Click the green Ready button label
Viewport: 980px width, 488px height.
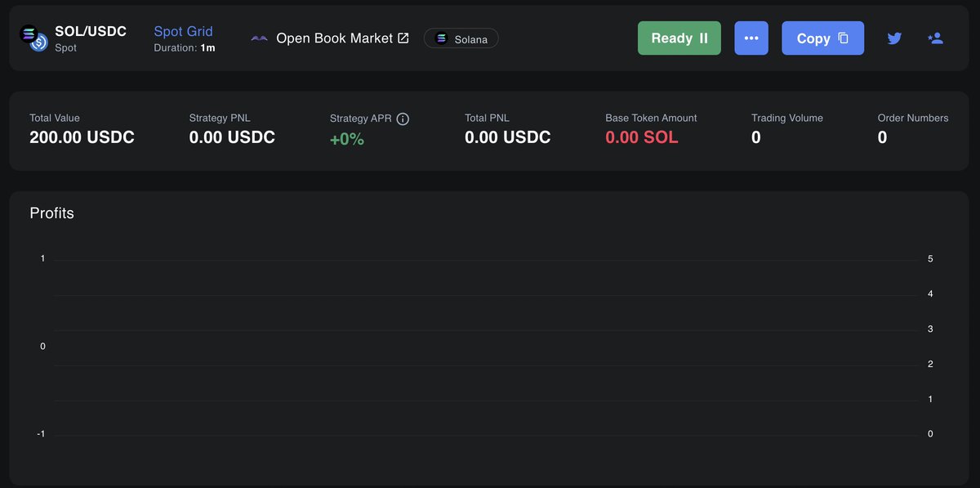click(671, 38)
